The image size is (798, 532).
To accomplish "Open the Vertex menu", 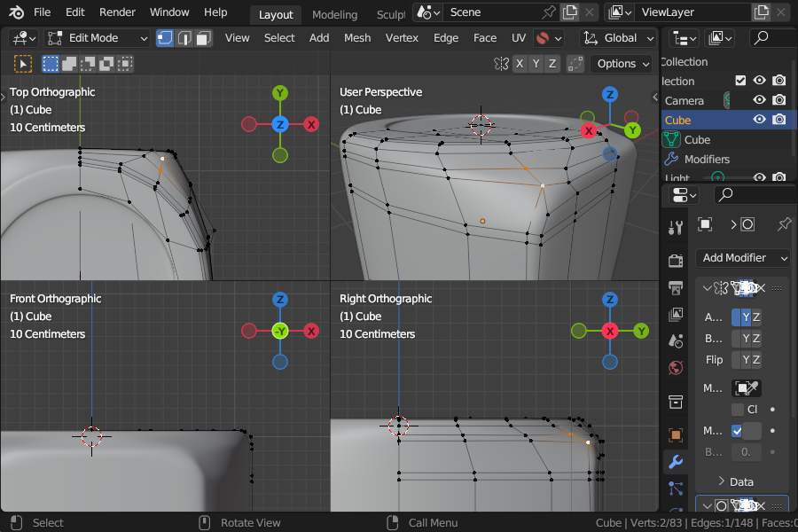I will point(402,38).
